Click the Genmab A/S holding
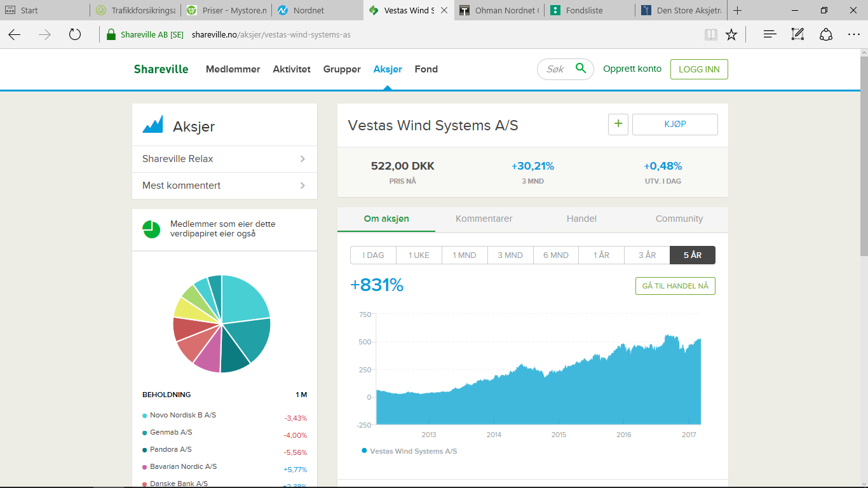The image size is (868, 488). tap(171, 432)
